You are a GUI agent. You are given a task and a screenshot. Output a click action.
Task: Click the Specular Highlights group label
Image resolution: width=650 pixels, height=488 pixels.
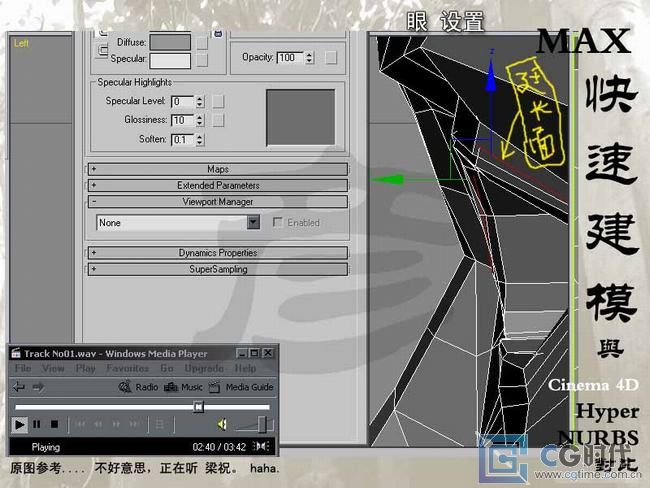134,82
